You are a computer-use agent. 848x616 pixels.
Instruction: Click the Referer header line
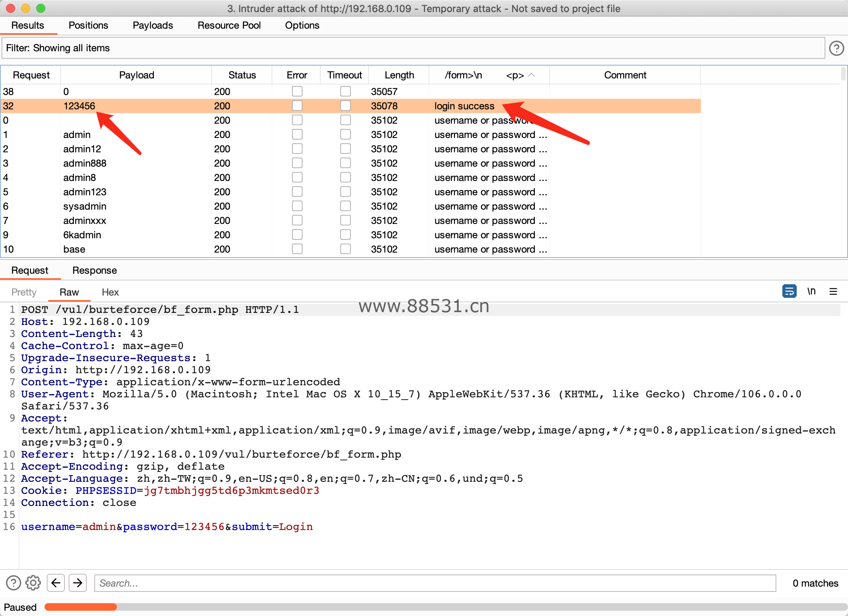coord(211,454)
